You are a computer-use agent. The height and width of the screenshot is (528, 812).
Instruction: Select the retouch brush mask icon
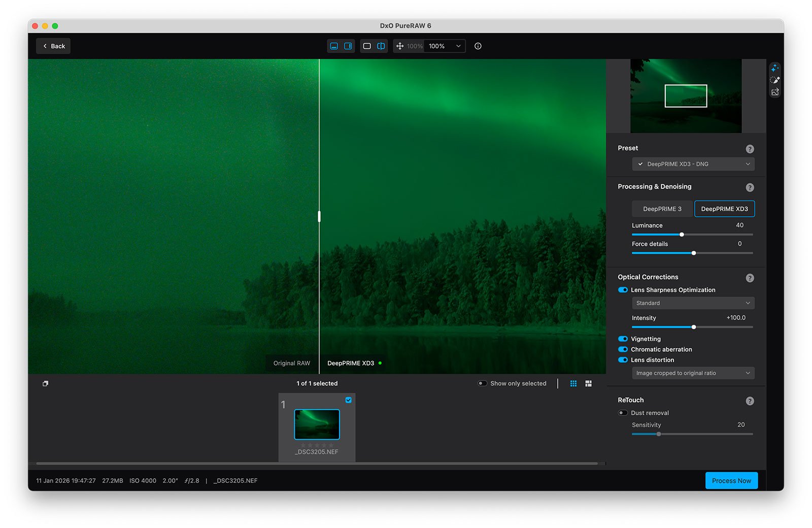pyautogui.click(x=774, y=80)
